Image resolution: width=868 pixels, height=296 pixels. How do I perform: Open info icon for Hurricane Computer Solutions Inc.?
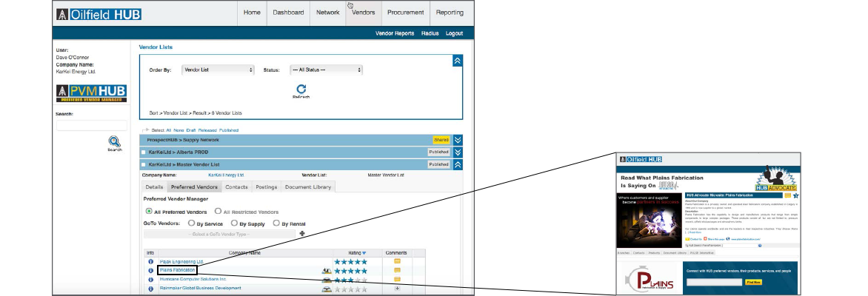[x=150, y=280]
